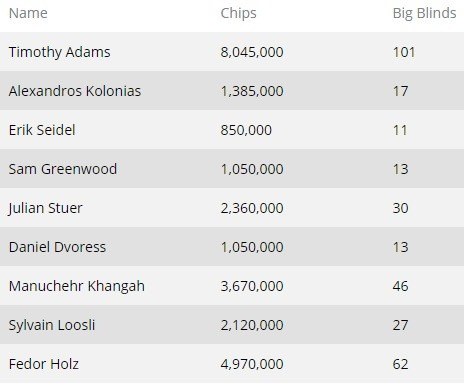Select the 46 big blinds cell
Image resolution: width=464 pixels, height=385 pixels.
pos(400,286)
